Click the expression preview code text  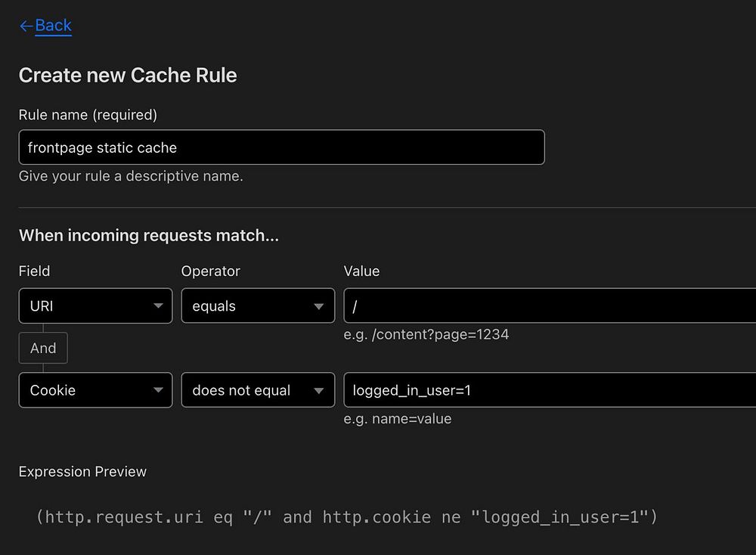(347, 517)
